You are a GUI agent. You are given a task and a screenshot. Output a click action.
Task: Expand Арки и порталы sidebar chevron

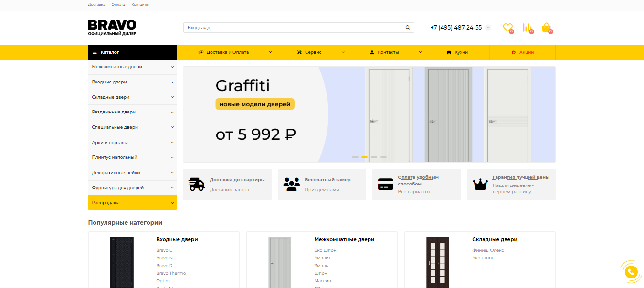[172, 143]
